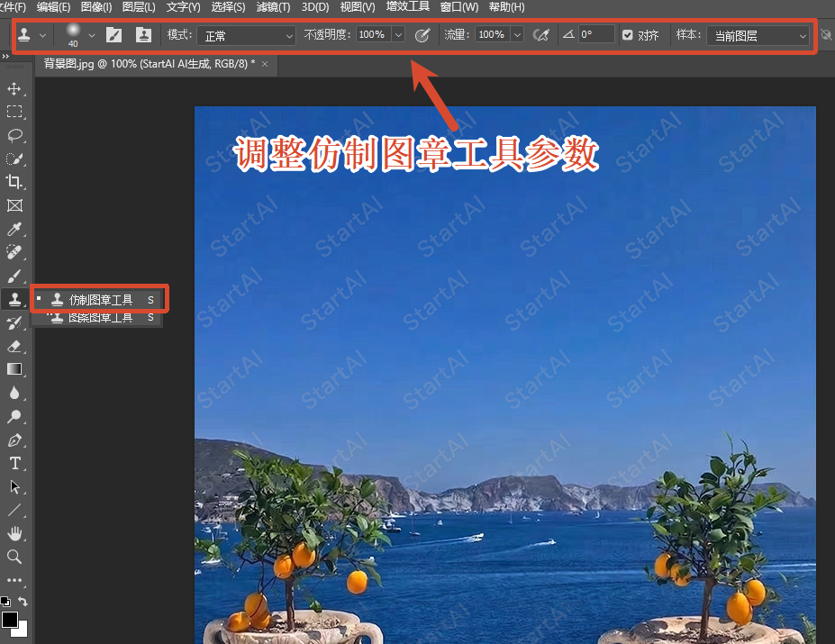This screenshot has width=835, height=644.
Task: Select the Crop tool
Action: point(14,182)
